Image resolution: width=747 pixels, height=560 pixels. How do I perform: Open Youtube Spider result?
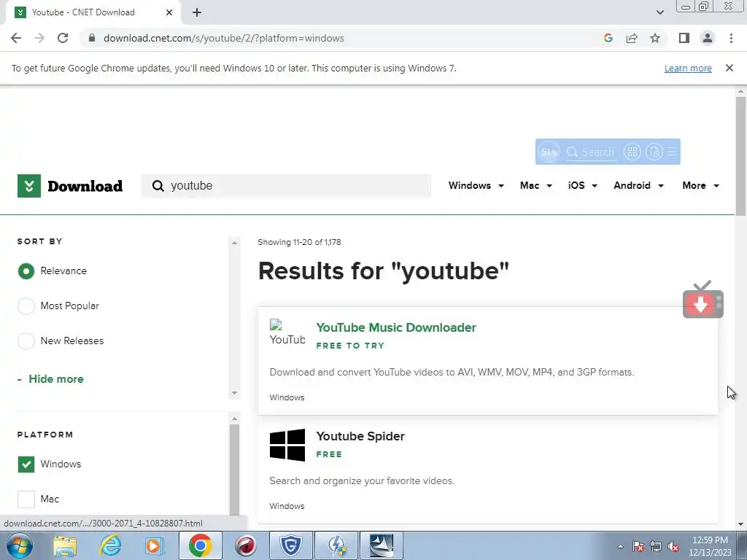(360, 436)
